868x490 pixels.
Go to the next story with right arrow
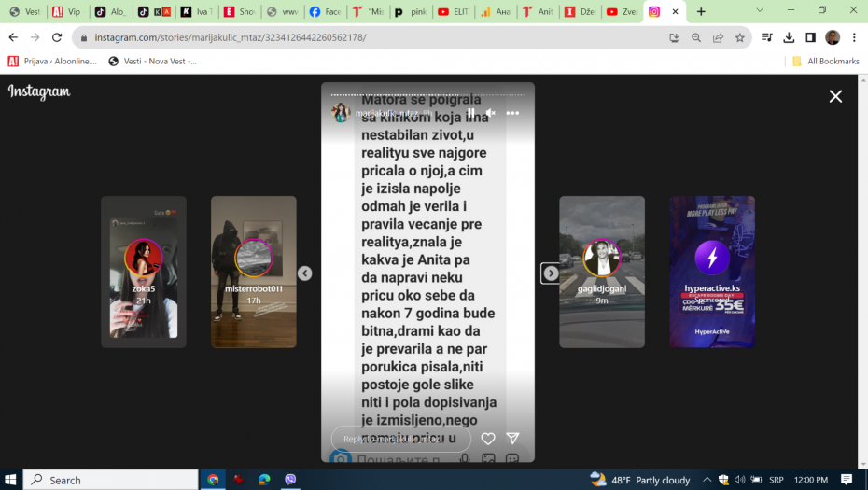tap(551, 273)
